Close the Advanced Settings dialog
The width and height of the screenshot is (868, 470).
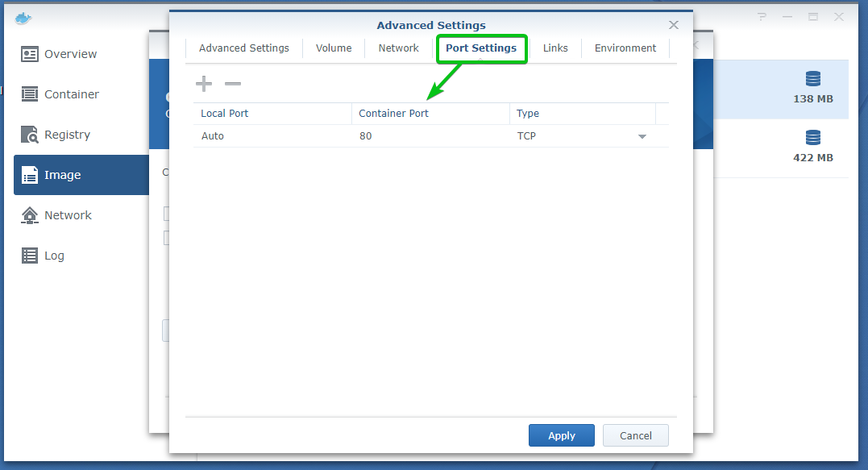tap(673, 25)
